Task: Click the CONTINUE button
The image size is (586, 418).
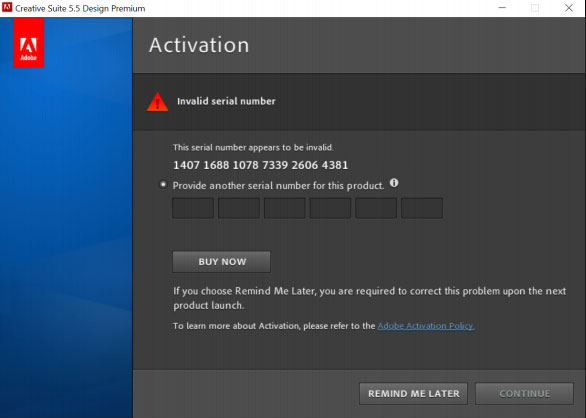Action: (524, 393)
